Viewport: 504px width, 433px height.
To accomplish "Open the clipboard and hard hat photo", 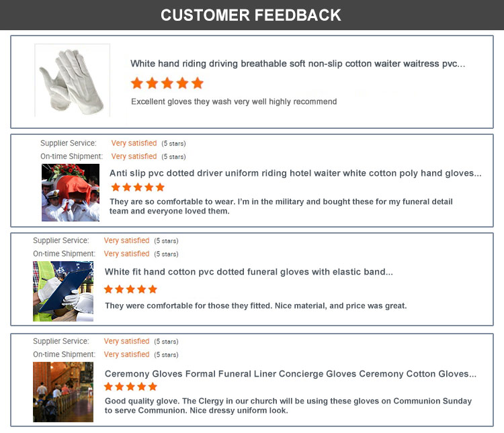I will (63, 291).
